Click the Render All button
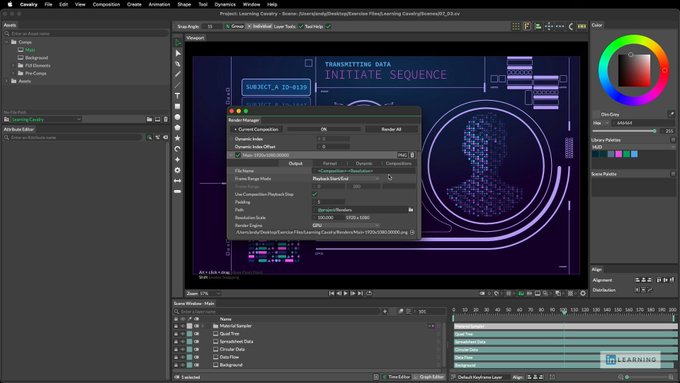This screenshot has width=680, height=383. click(391, 129)
